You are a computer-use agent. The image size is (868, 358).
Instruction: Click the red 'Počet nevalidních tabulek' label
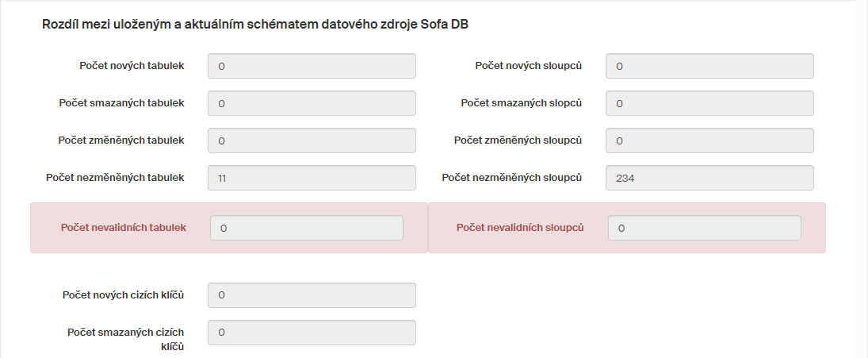point(123,228)
